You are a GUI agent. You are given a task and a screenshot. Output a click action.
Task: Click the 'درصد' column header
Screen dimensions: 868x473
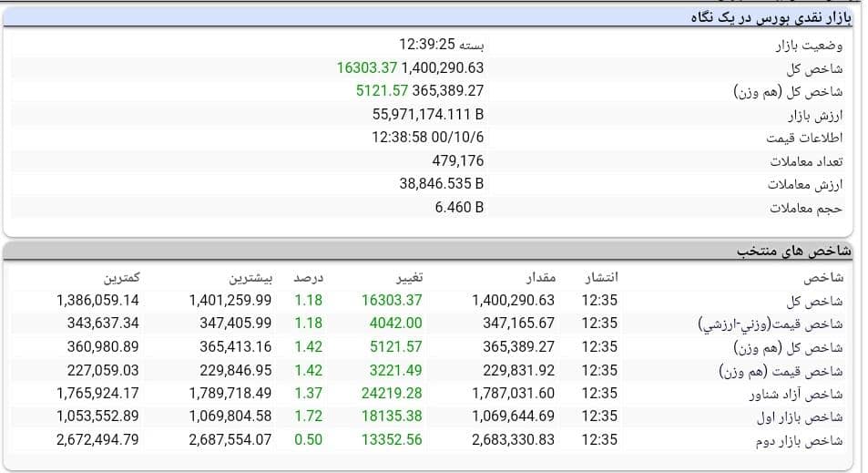tap(309, 277)
